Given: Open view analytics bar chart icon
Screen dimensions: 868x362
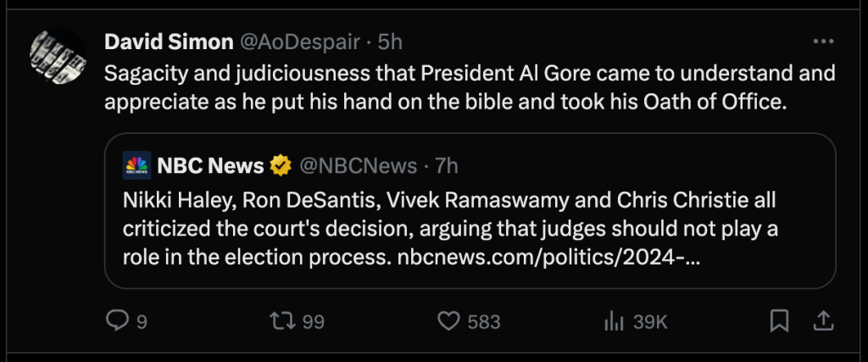Looking at the screenshot, I should pyautogui.click(x=609, y=321).
